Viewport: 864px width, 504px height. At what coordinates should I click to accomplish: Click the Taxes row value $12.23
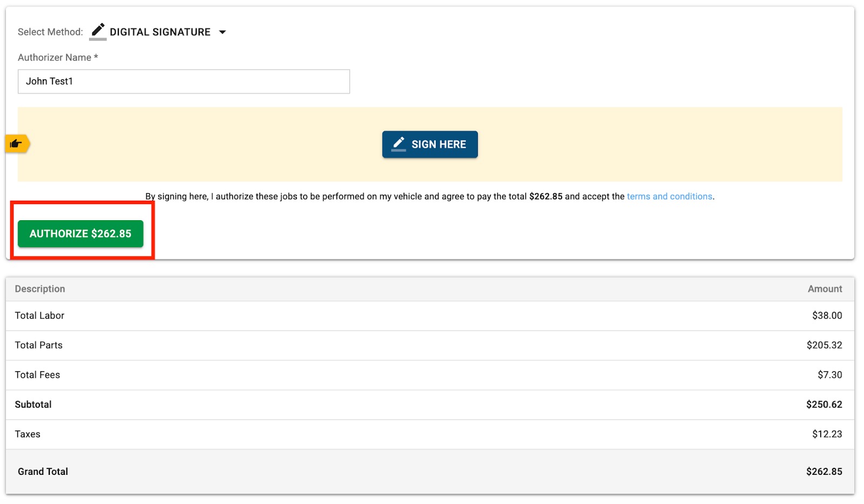click(x=826, y=434)
